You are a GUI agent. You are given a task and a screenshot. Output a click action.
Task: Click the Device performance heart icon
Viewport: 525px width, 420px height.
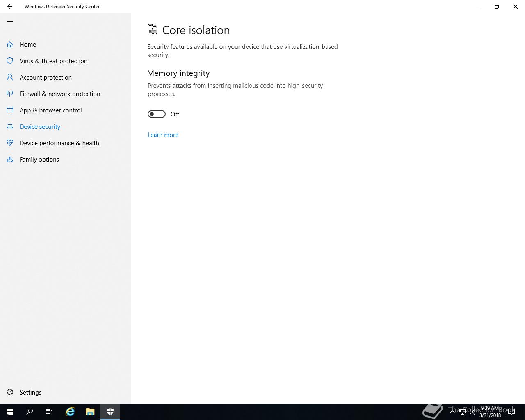click(10, 143)
